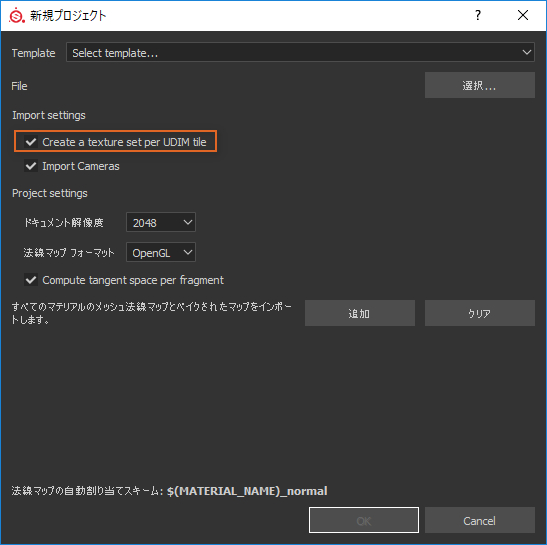Click the normal format dropdown chevron
Image resolution: width=547 pixels, height=545 pixels.
pos(188,252)
